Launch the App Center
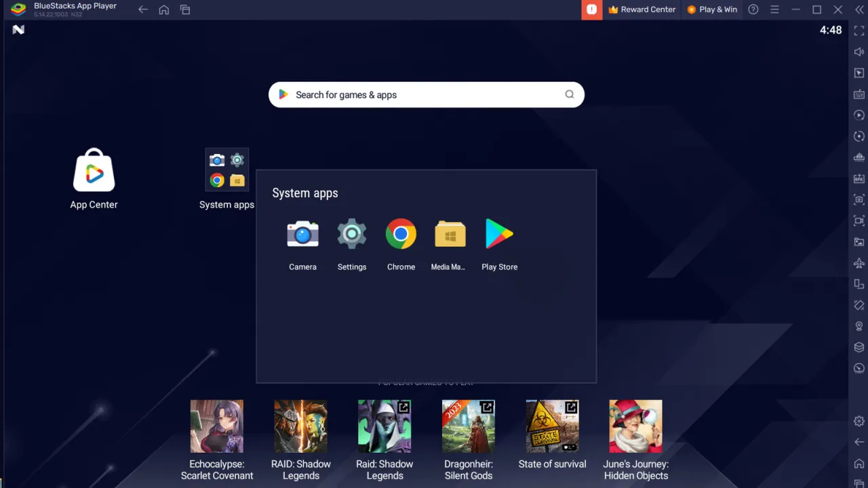Screen dimensions: 868x488 pos(94,170)
